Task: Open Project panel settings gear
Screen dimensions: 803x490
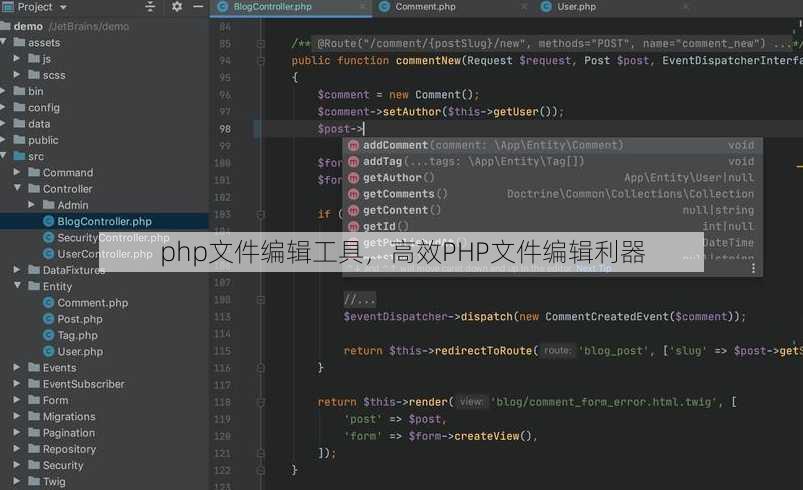Action: 177,7
